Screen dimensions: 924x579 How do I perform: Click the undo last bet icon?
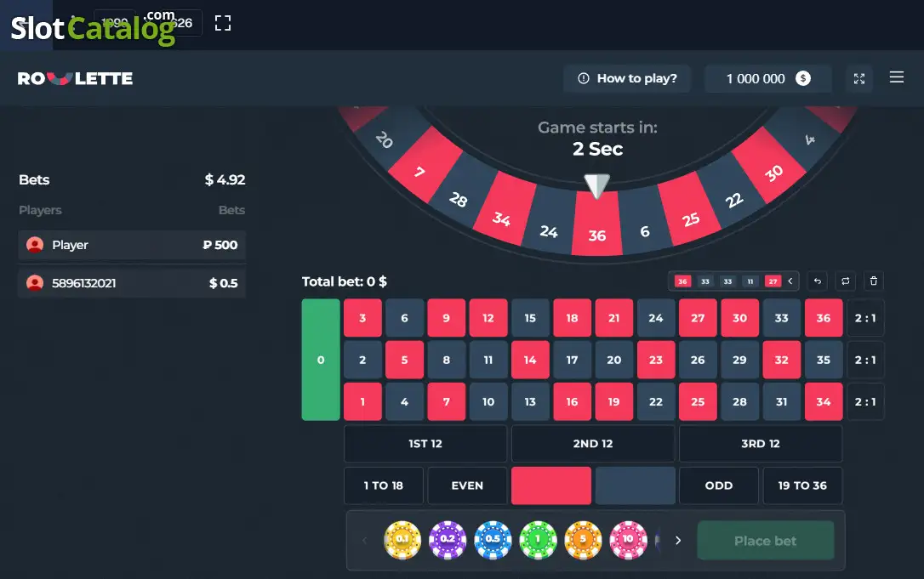818,281
